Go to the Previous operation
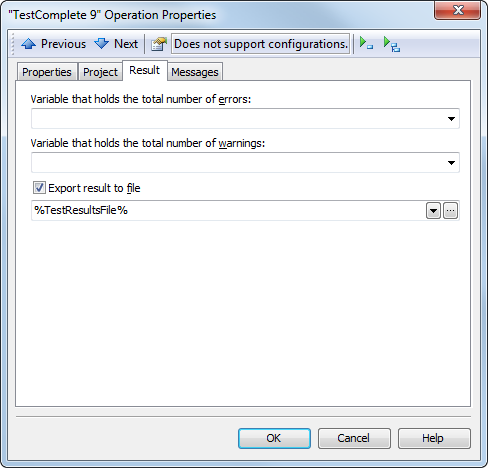488x468 pixels. pos(53,44)
